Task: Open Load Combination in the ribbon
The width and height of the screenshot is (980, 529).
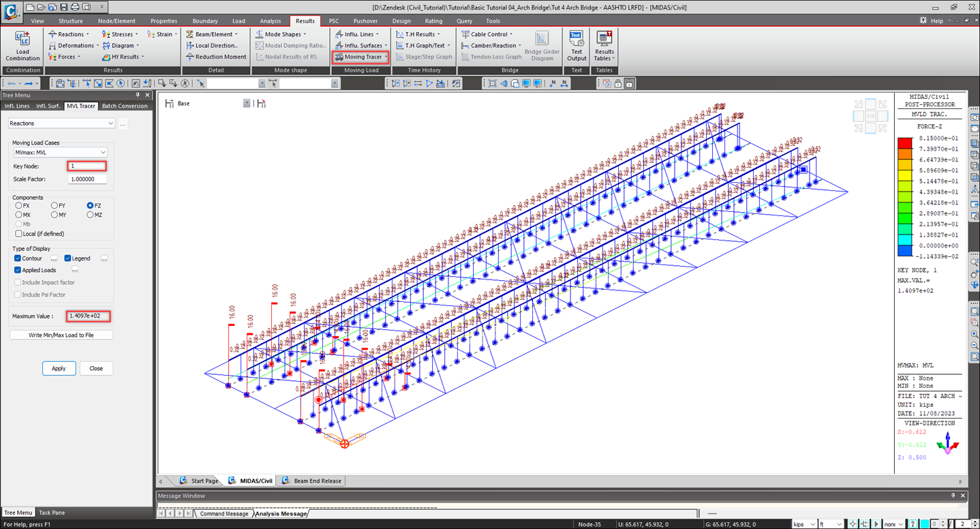Action: [22, 46]
